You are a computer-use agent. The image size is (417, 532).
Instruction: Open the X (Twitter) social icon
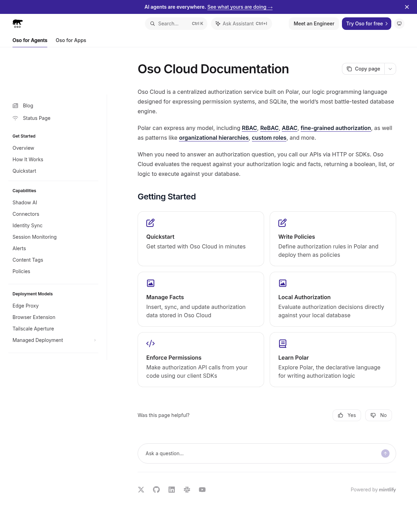[141, 490]
